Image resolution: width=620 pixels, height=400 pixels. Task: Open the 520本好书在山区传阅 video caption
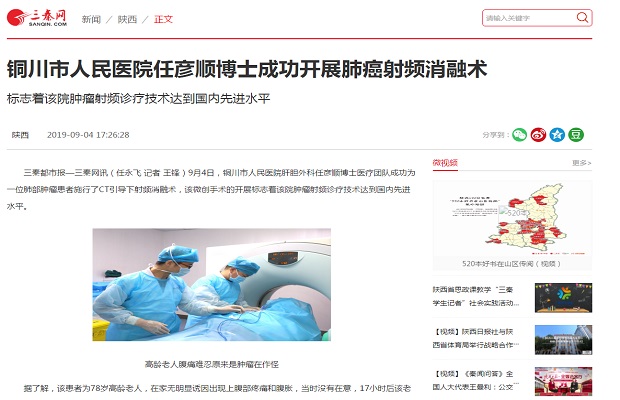512,263
